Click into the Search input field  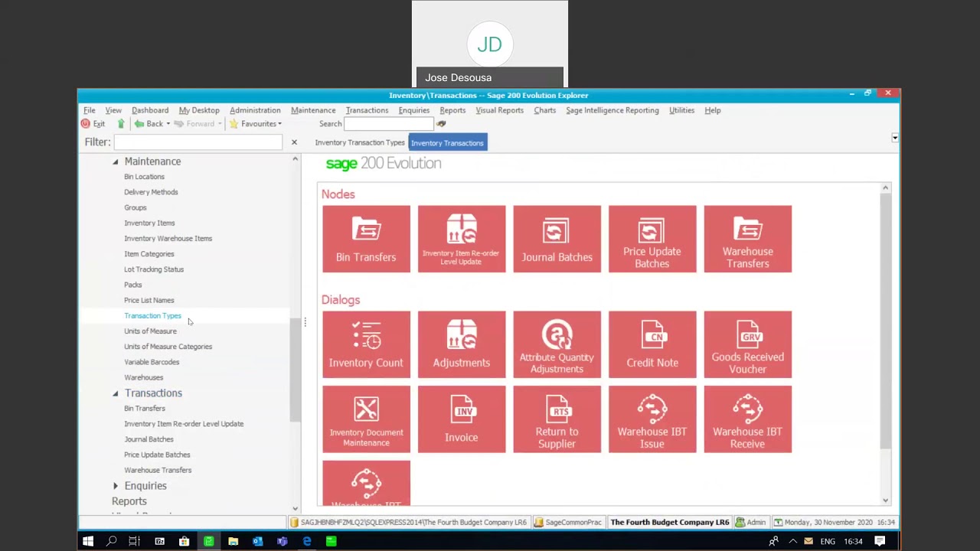tap(388, 124)
